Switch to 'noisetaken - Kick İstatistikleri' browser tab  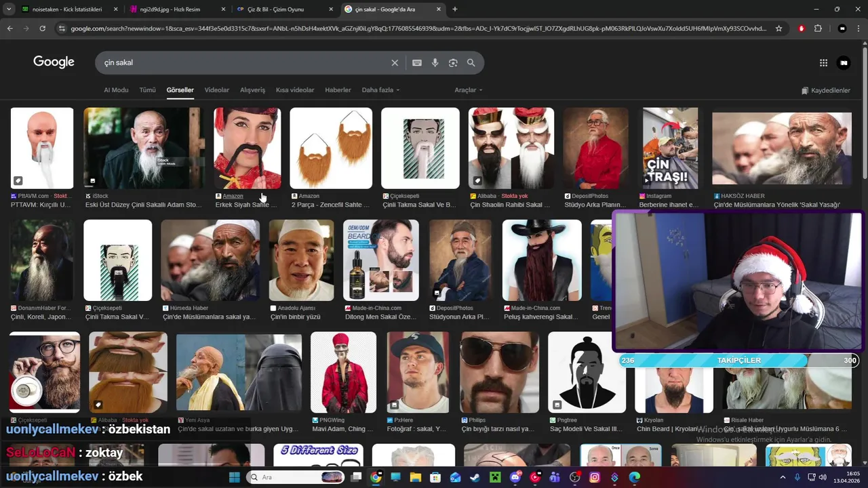tap(69, 9)
